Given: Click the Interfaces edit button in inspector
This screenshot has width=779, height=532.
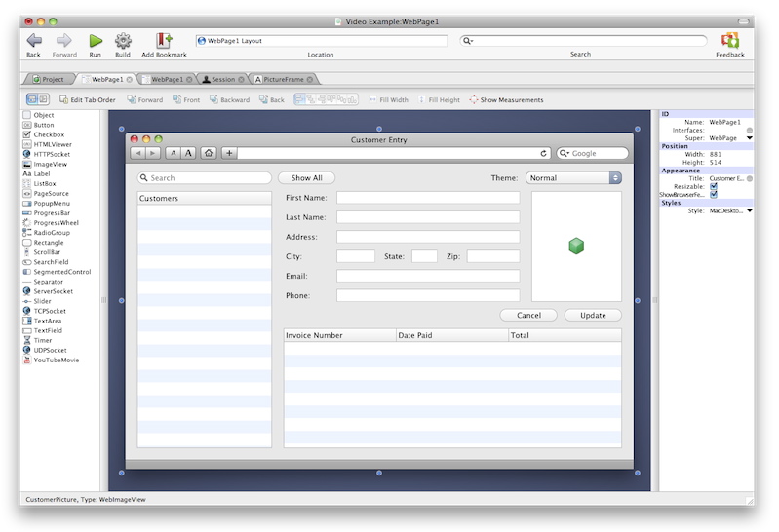Looking at the screenshot, I should [749, 131].
